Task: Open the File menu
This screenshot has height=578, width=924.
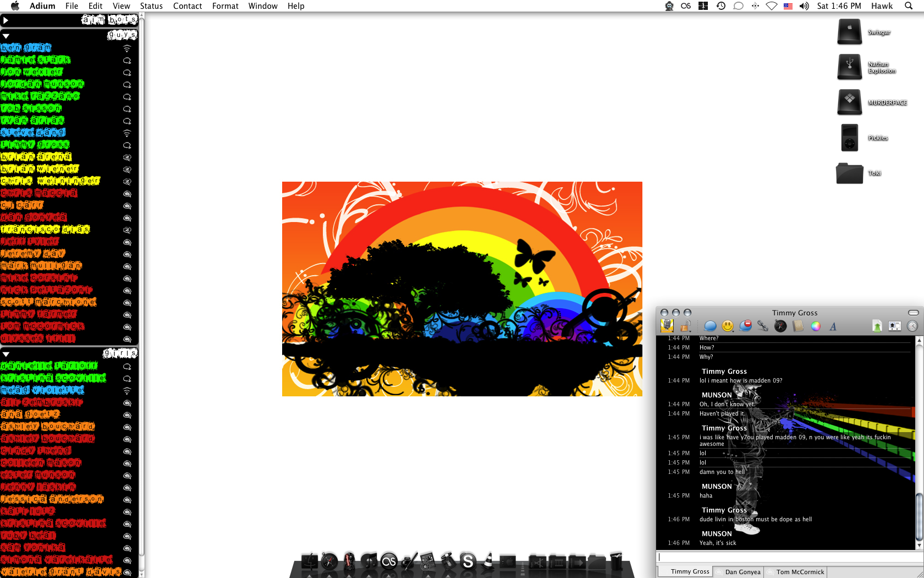Action: tap(71, 6)
